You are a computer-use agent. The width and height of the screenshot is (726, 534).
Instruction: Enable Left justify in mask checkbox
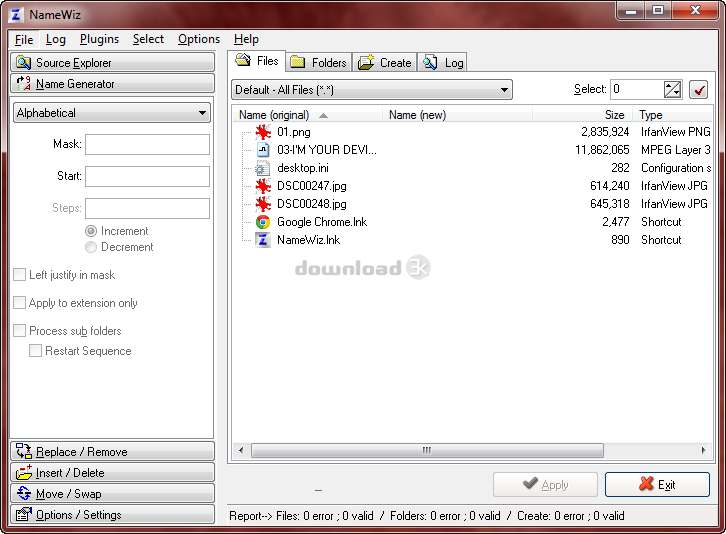[19, 275]
